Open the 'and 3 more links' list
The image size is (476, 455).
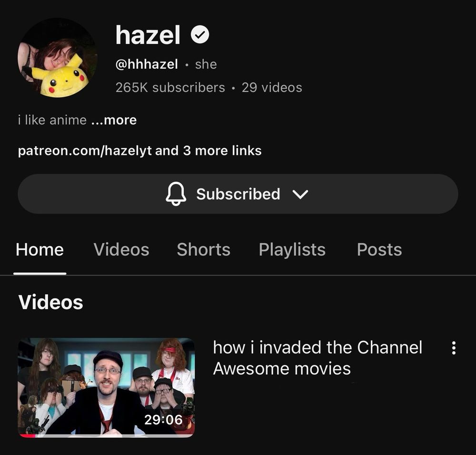[x=208, y=151]
